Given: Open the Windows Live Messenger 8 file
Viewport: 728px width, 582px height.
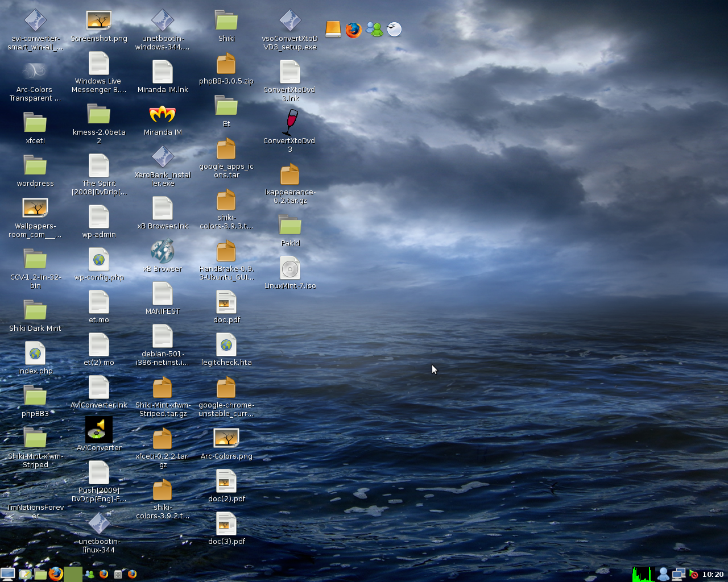Looking at the screenshot, I should coord(99,63).
